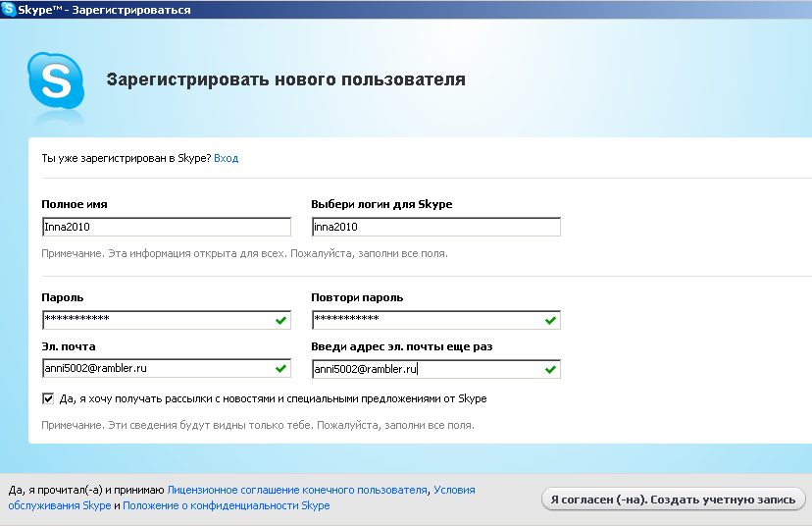Select the repeat email address input field
Image resolution: width=812 pixels, height=526 pixels.
point(427,370)
